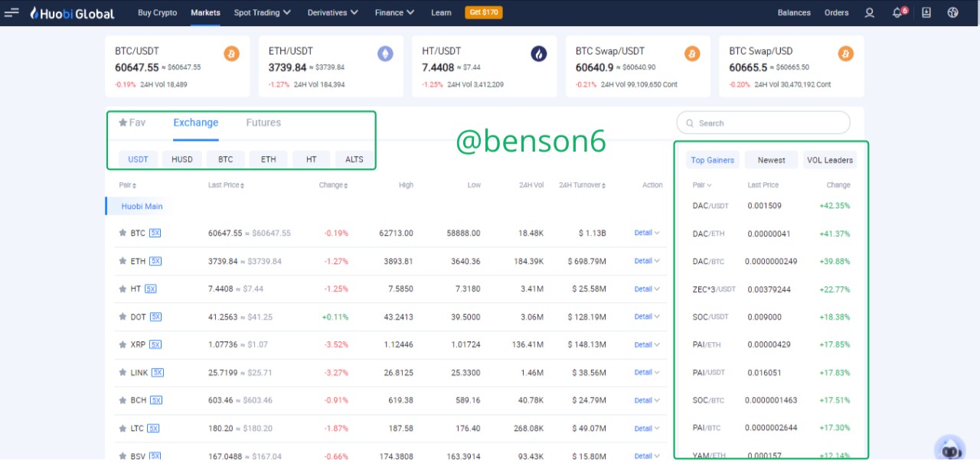
Task: Click the Bitcoin icon on the BTC Swap/USDT card
Action: tap(692, 54)
